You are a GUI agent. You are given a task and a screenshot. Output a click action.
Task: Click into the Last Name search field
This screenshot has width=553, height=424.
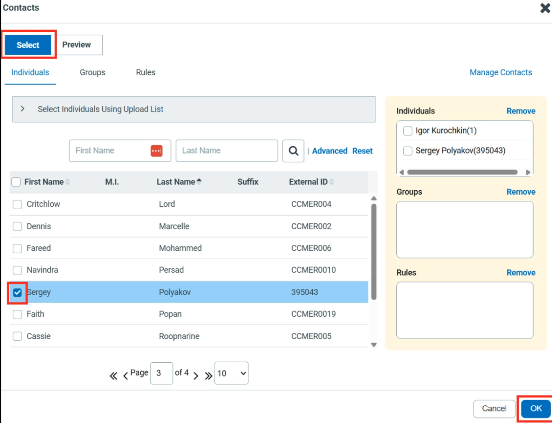[227, 151]
